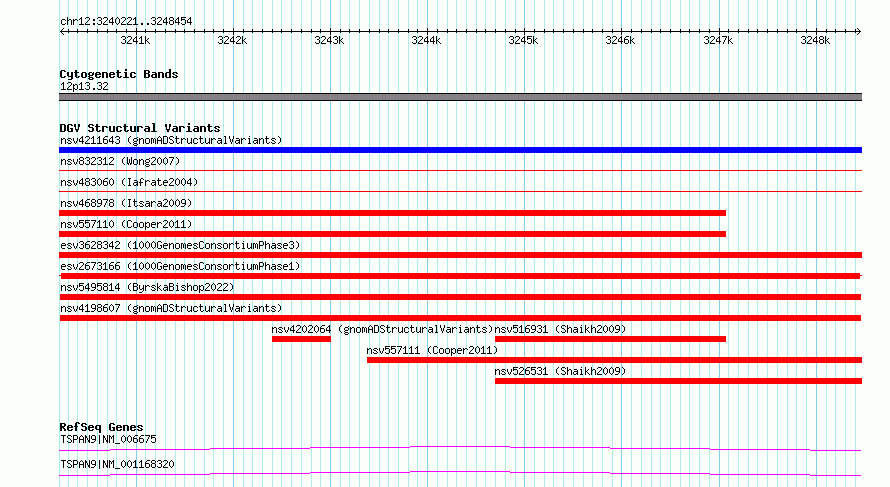Click the magenta TSPAN9 NM_006675 transcript line
Viewport: 890px width, 487px height.
pyautogui.click(x=460, y=448)
